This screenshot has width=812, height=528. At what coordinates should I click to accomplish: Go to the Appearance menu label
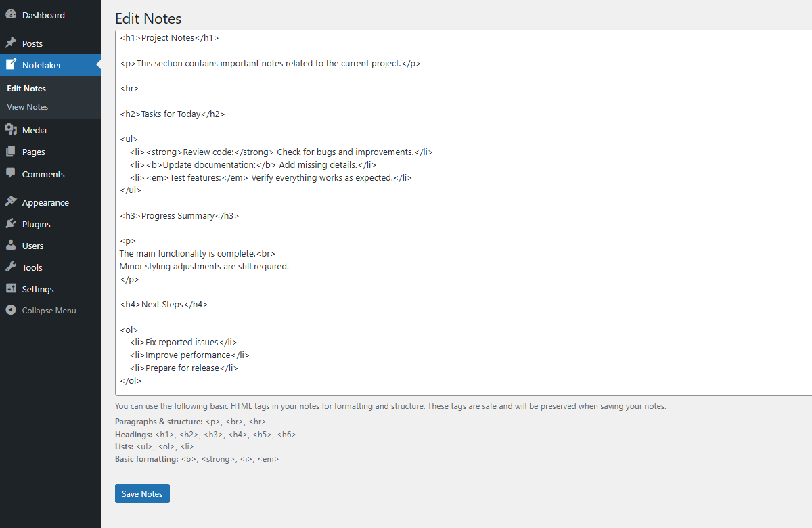pos(45,202)
